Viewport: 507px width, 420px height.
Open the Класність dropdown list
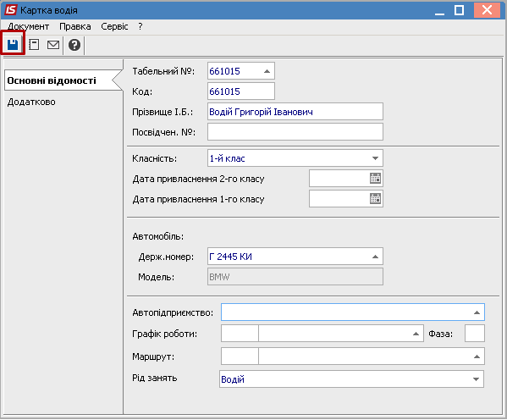pyautogui.click(x=375, y=158)
